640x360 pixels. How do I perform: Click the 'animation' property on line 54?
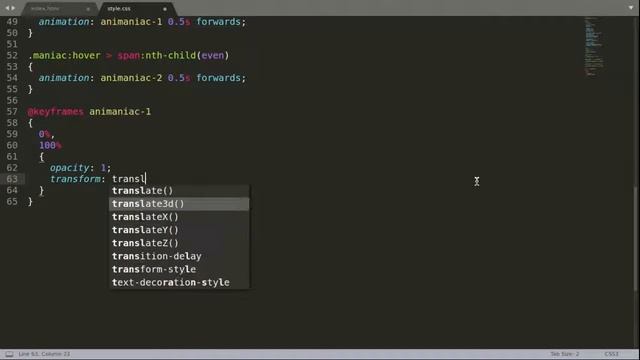(x=64, y=78)
